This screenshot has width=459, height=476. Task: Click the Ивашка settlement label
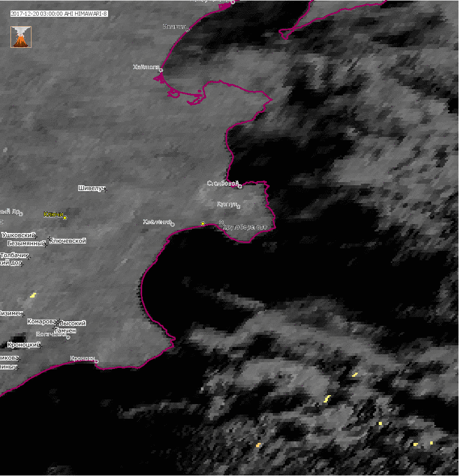174,26
